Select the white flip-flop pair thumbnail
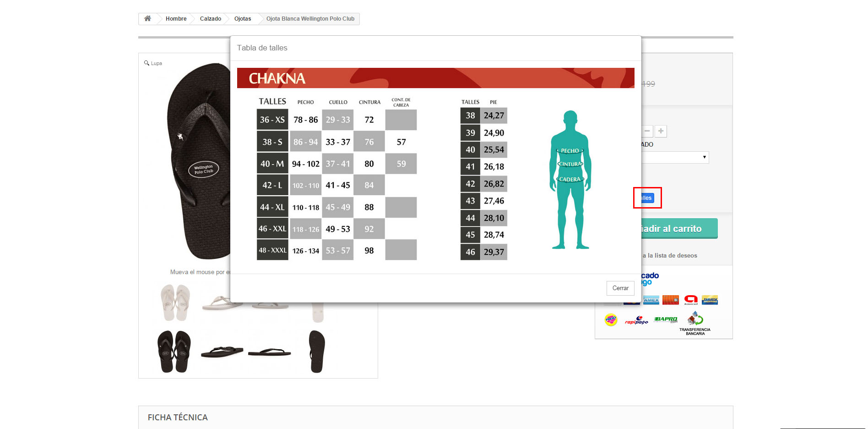 (x=175, y=302)
